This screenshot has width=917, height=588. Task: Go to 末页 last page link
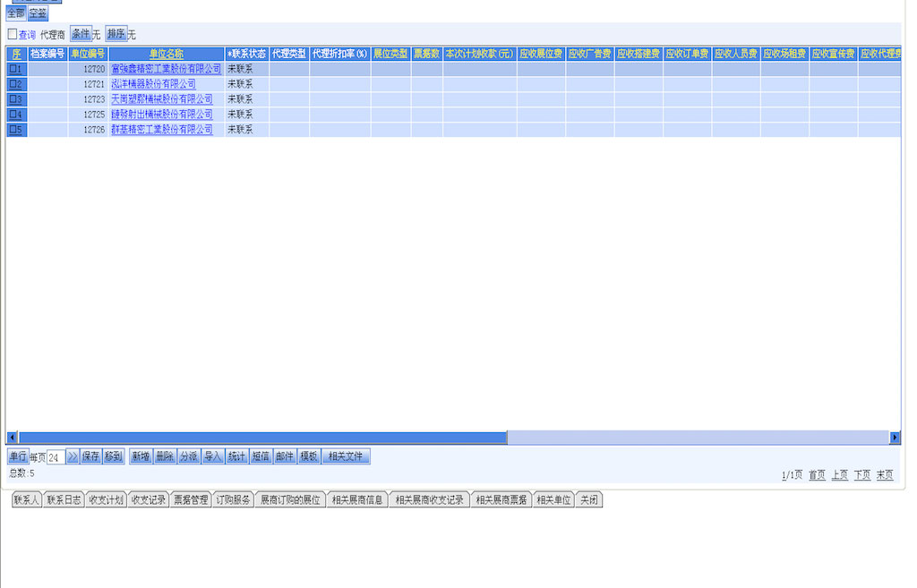click(x=884, y=475)
